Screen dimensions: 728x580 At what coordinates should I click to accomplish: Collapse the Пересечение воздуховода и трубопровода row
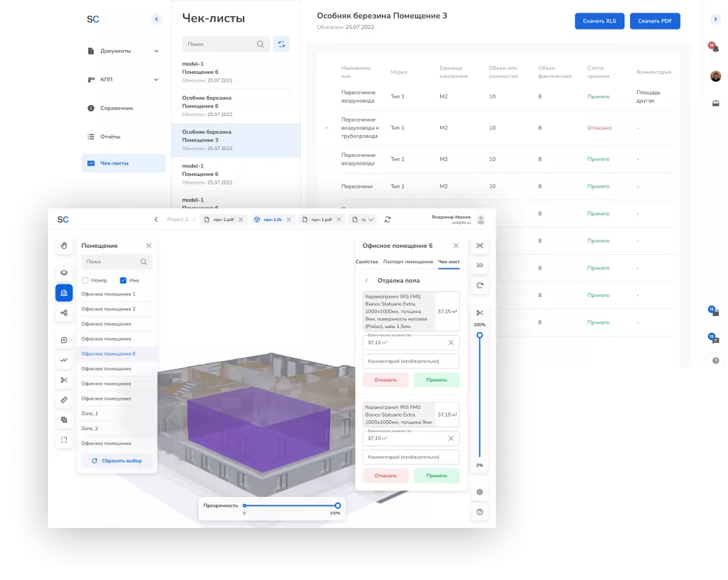pos(326,128)
